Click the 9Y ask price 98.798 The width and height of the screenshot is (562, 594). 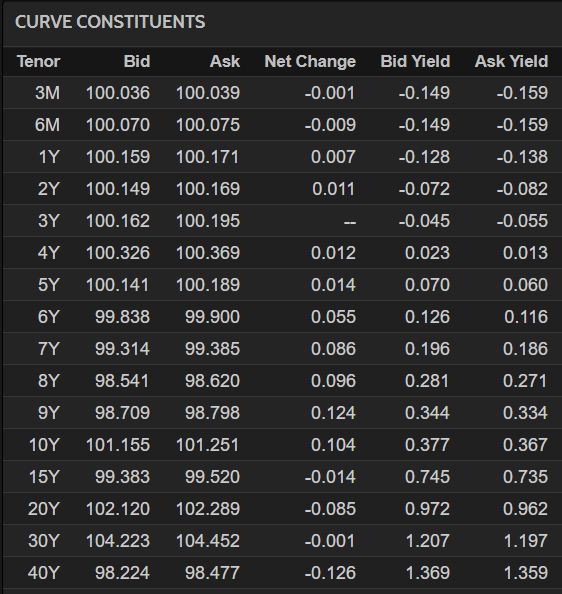[212, 413]
